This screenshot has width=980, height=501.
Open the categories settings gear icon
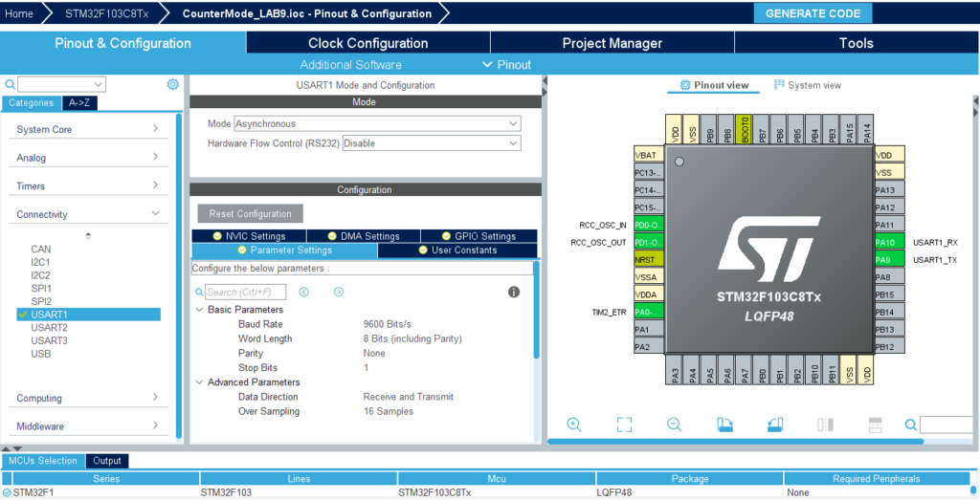173,84
